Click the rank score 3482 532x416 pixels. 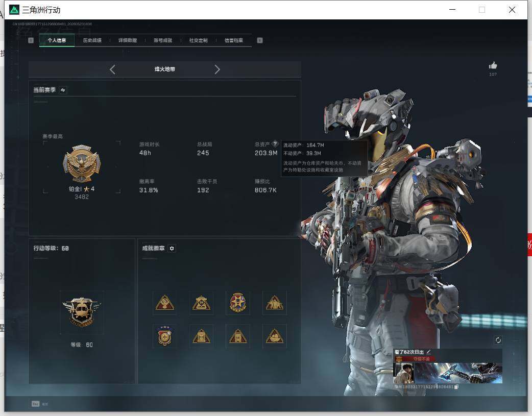82,197
